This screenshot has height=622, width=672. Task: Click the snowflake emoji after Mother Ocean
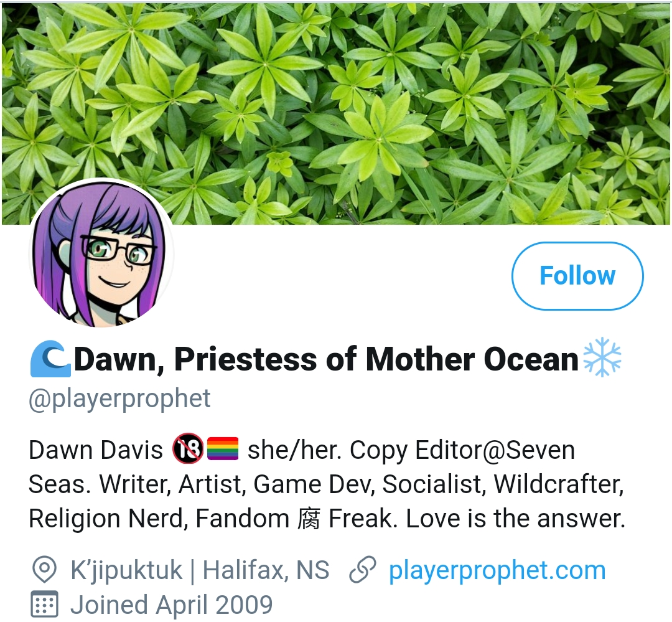point(602,360)
